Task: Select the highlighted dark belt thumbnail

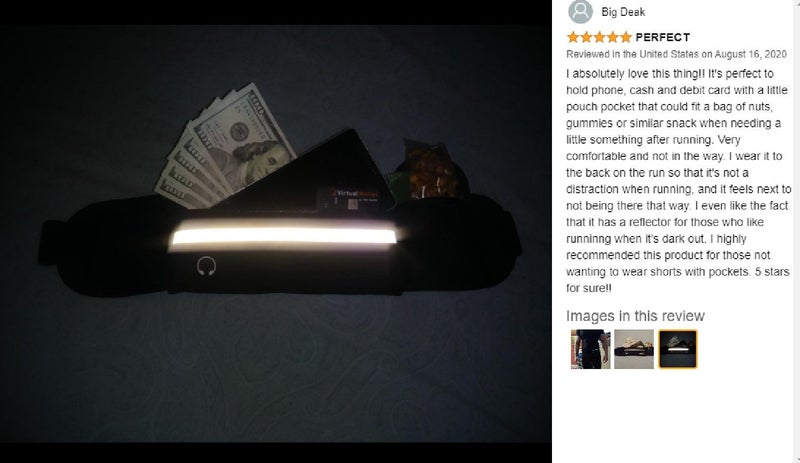Action: [678, 349]
